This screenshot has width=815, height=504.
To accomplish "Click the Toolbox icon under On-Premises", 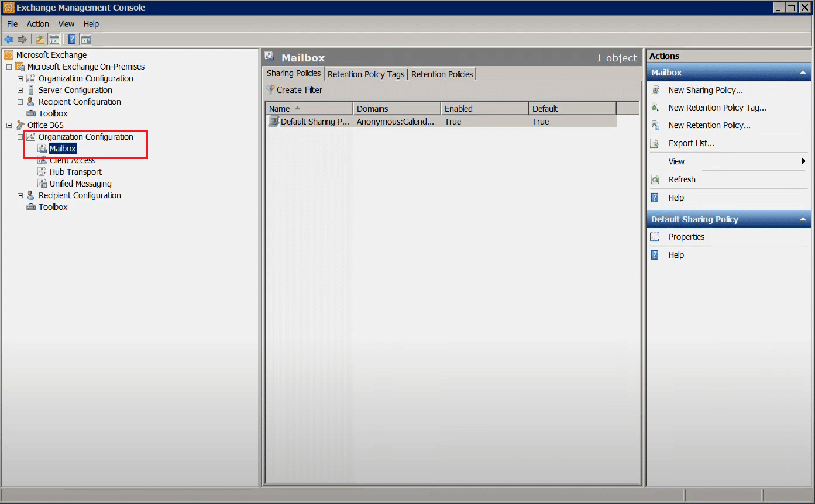I will 31,113.
